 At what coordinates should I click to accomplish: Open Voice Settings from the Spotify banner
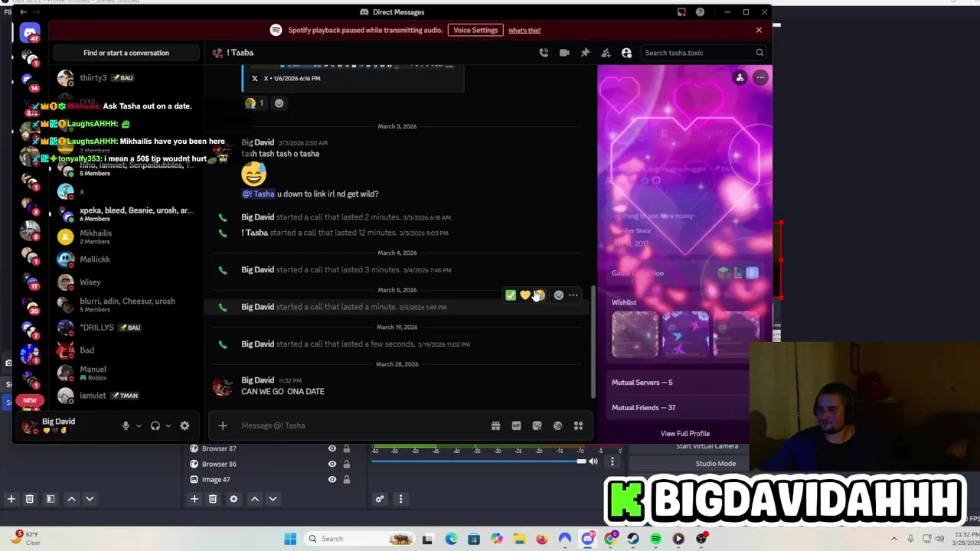pyautogui.click(x=475, y=30)
